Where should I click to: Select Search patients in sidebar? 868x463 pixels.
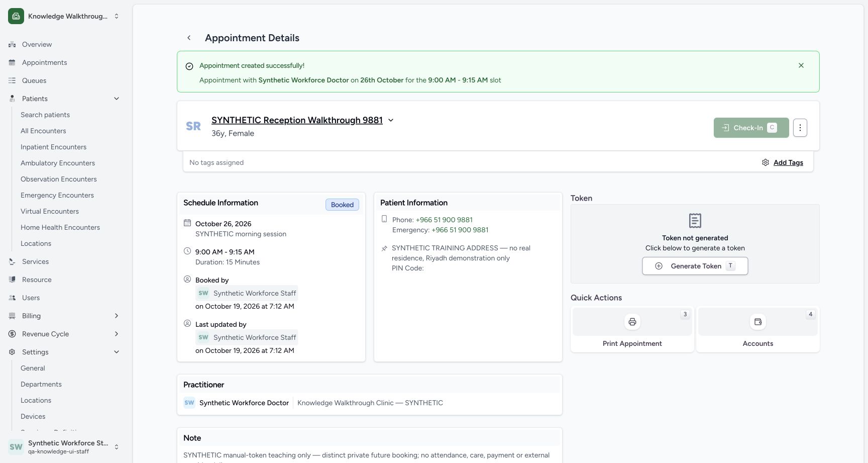[x=45, y=115]
